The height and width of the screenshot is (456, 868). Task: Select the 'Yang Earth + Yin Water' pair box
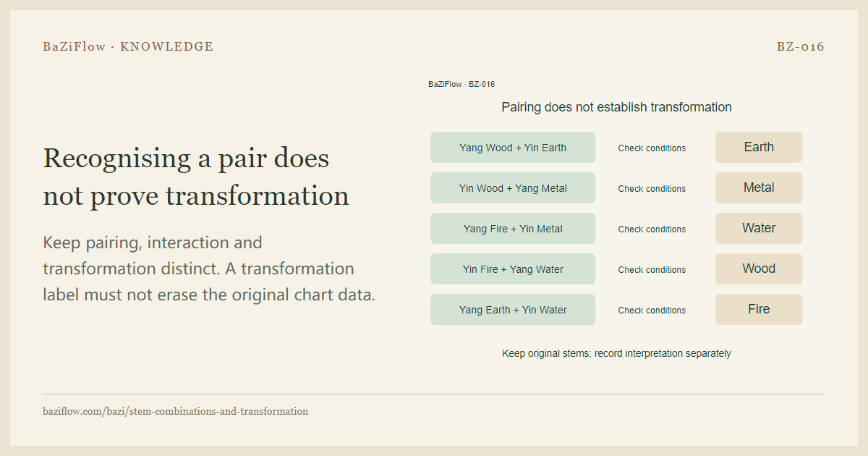coord(513,310)
